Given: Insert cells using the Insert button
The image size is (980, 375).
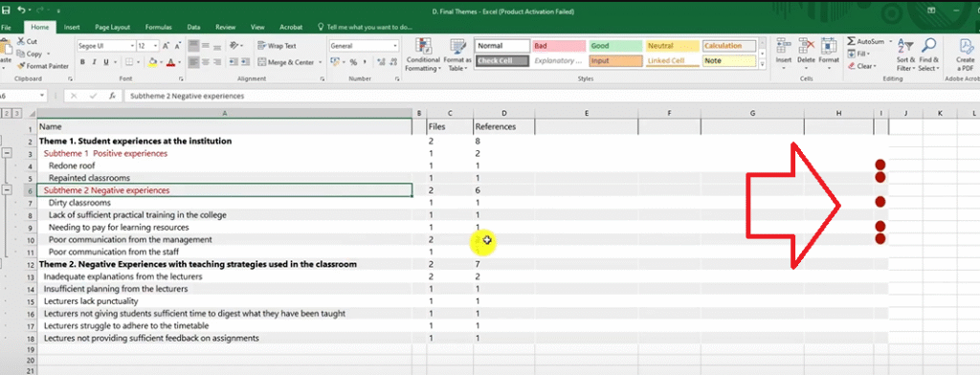Looking at the screenshot, I should tap(783, 54).
